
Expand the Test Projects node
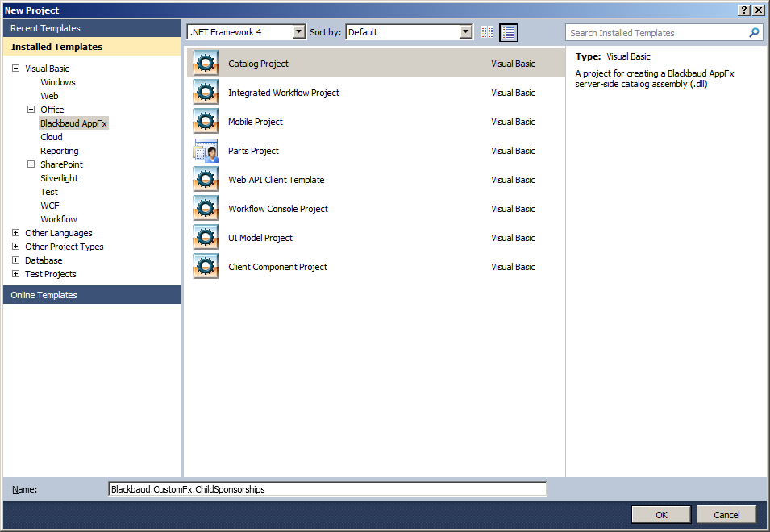[15, 274]
